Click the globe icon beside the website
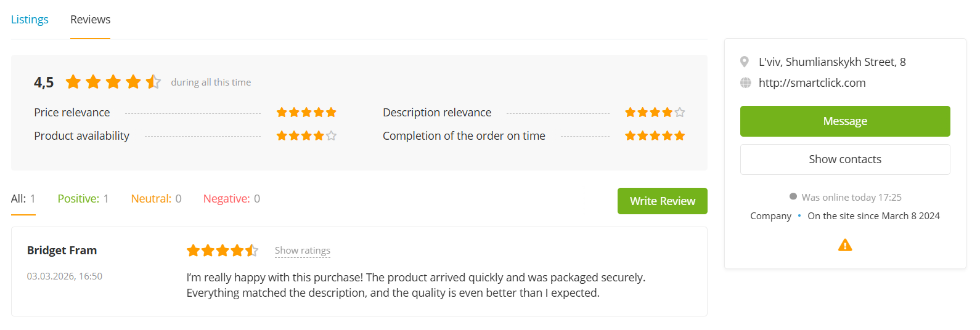 point(745,83)
